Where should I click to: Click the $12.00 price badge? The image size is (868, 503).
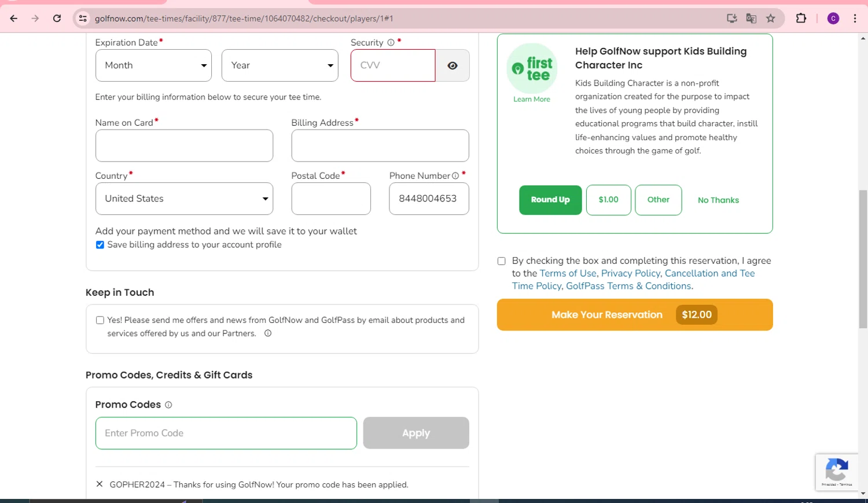tap(697, 315)
